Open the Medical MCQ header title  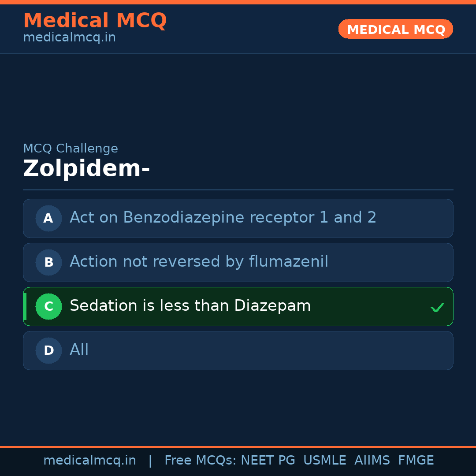[x=95, y=20]
